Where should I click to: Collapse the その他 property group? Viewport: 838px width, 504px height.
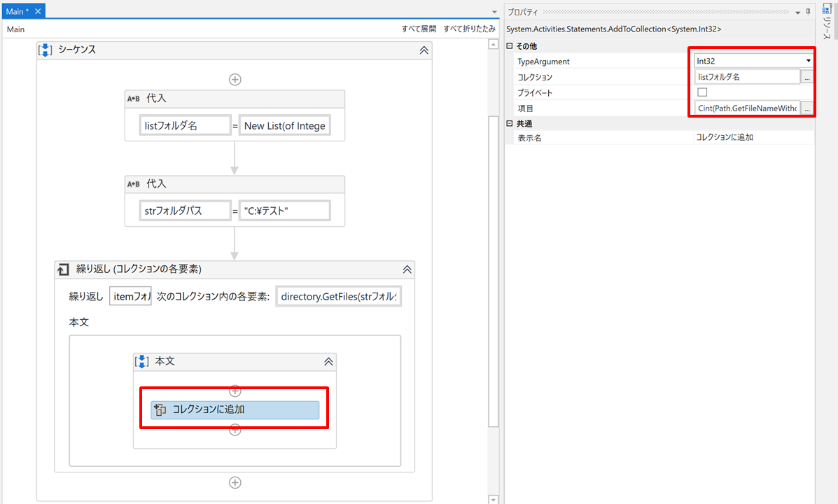510,46
